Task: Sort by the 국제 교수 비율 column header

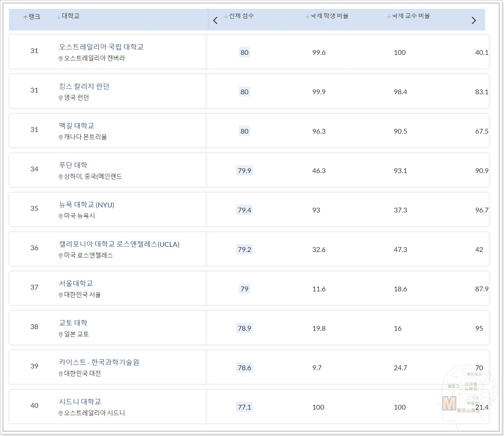Action: pos(408,16)
